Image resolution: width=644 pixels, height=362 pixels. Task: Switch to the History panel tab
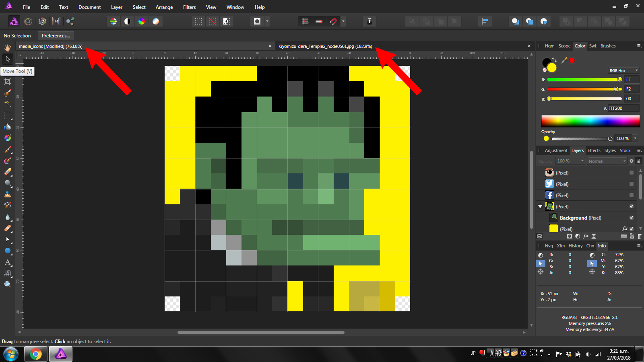pos(576,246)
